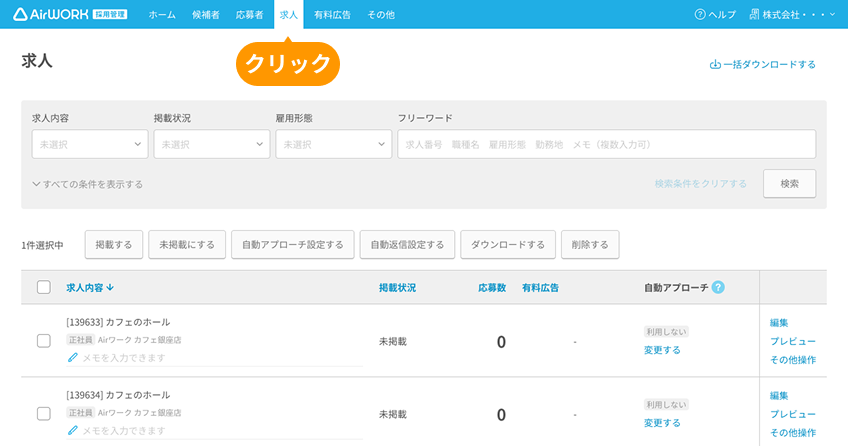This screenshot has height=446, width=848.
Task: Click プレビュー for job 139633
Action: pyautogui.click(x=793, y=341)
